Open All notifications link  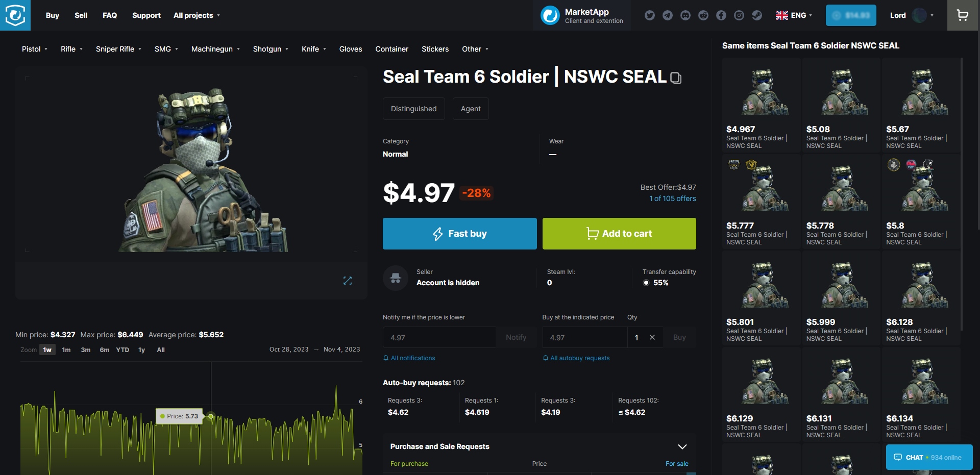coord(409,358)
